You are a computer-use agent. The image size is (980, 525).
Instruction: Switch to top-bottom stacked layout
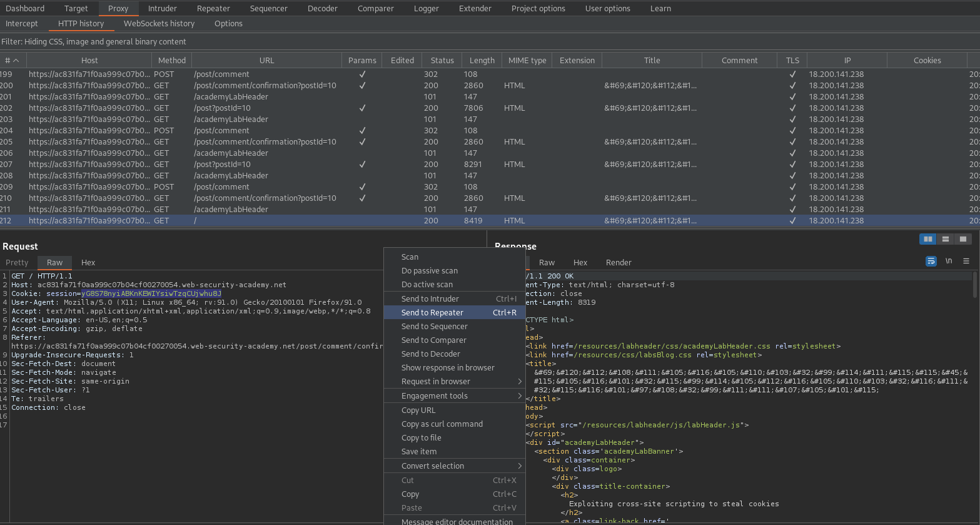click(x=946, y=239)
